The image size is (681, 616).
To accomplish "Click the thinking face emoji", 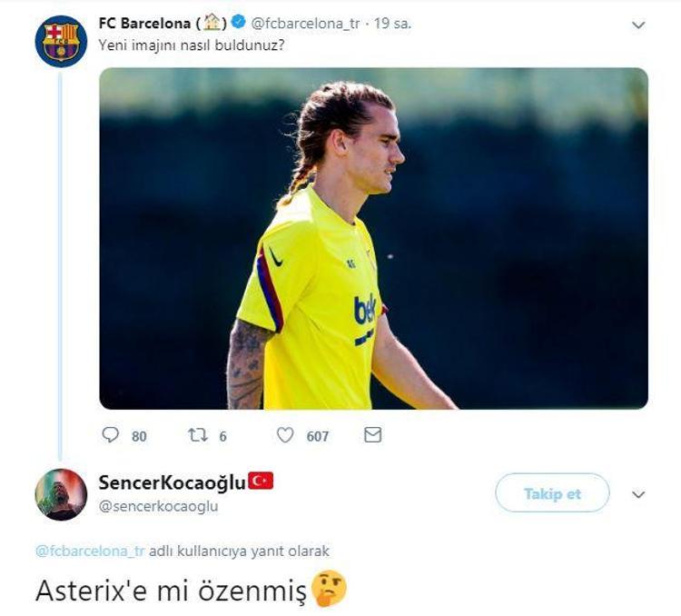I will pos(330,589).
